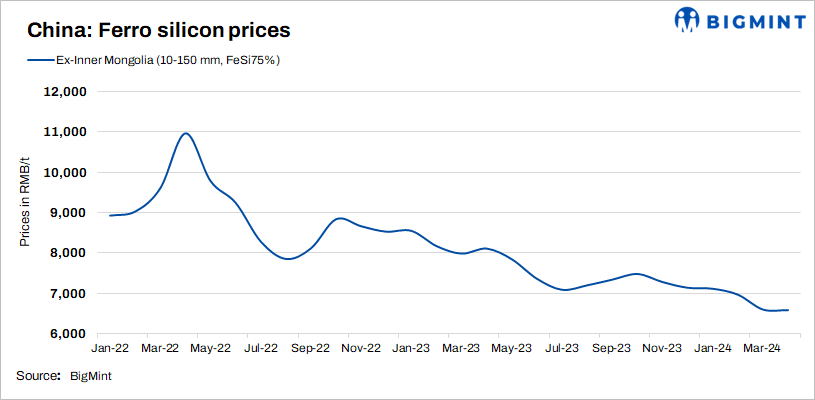Click the Jan-24 x-axis label

(711, 349)
